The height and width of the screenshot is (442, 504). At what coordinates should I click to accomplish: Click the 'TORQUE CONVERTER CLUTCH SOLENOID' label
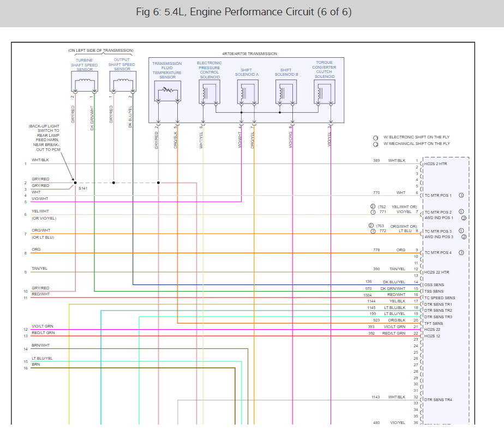[x=325, y=69]
